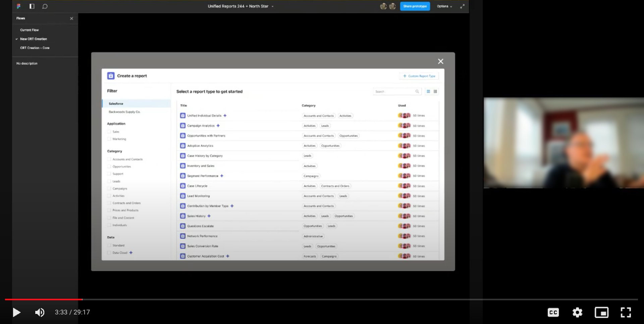Play the video
The height and width of the screenshot is (324, 644).
click(16, 312)
